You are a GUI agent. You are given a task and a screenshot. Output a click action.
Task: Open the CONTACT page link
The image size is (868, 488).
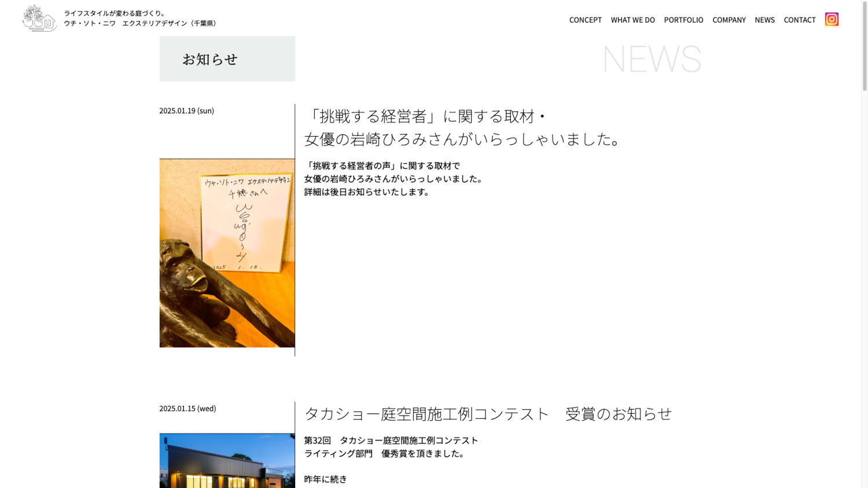tap(799, 20)
